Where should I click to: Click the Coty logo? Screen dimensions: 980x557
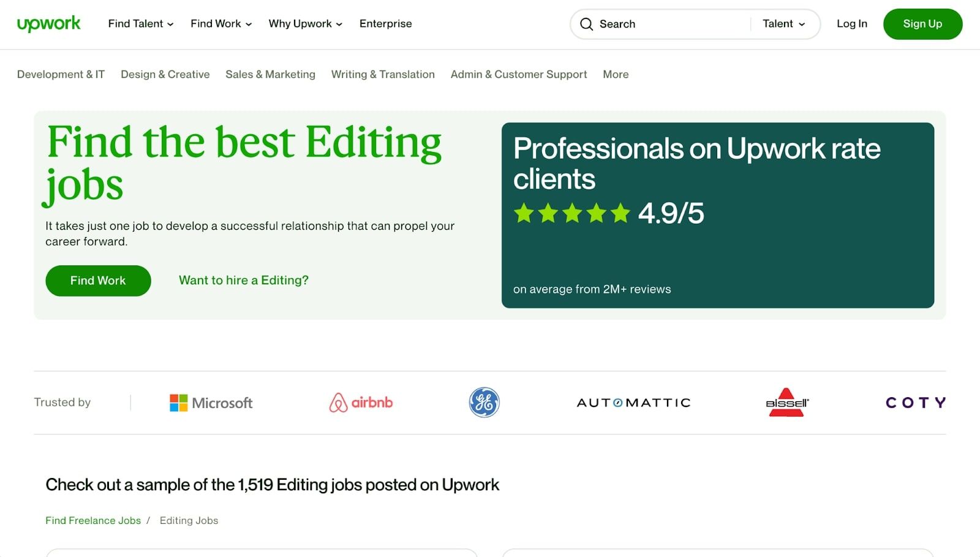click(914, 403)
